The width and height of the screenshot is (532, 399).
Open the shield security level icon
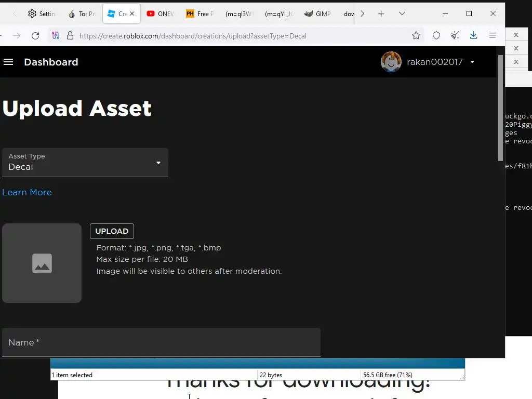[x=436, y=36]
